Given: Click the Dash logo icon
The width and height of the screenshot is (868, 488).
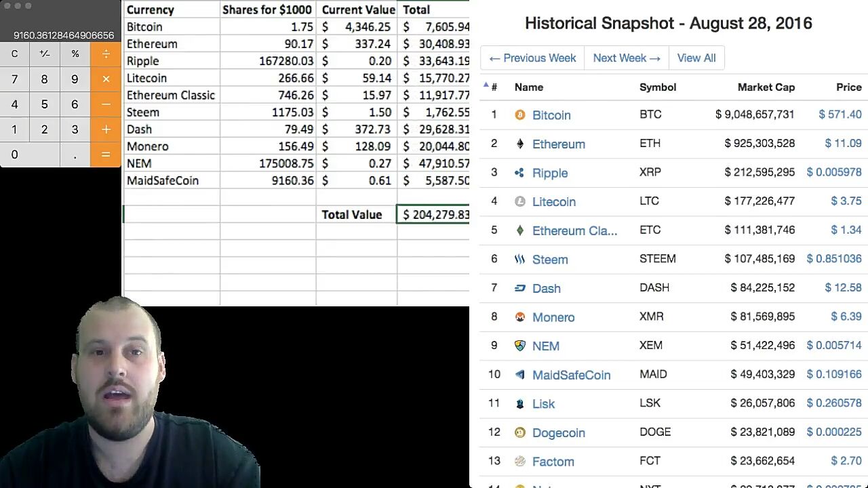Looking at the screenshot, I should 520,288.
